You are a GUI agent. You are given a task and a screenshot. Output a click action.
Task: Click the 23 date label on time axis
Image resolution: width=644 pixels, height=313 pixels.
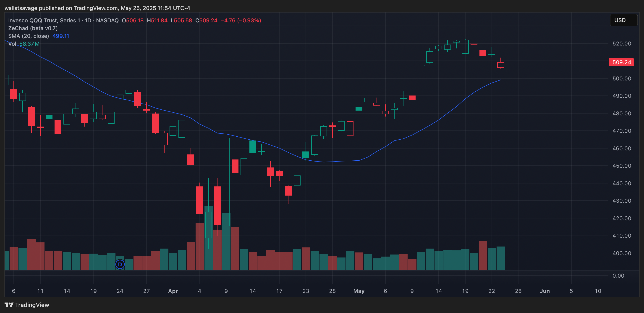click(306, 291)
